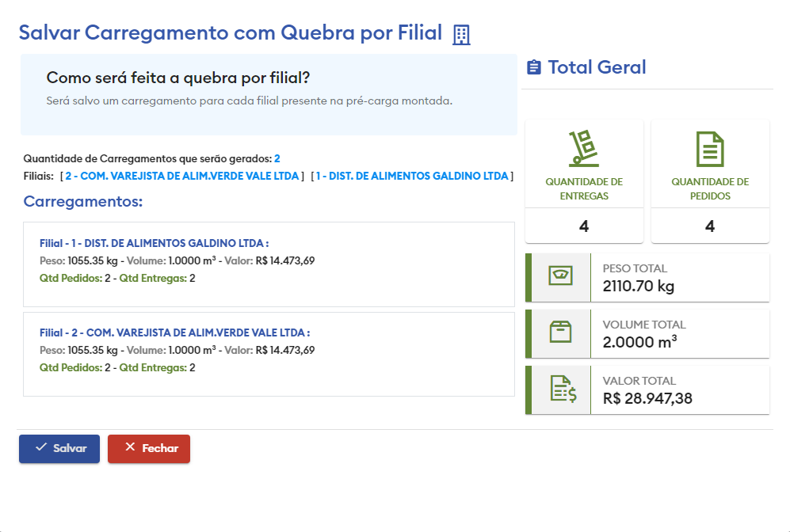790x532 pixels.
Task: Click the generated carregamentos count number
Action: tap(277, 158)
